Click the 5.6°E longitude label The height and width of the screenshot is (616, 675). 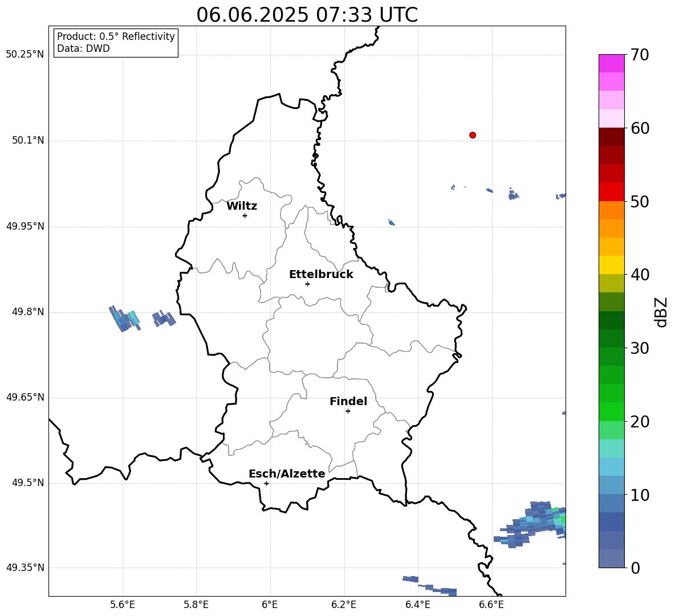[x=123, y=605]
